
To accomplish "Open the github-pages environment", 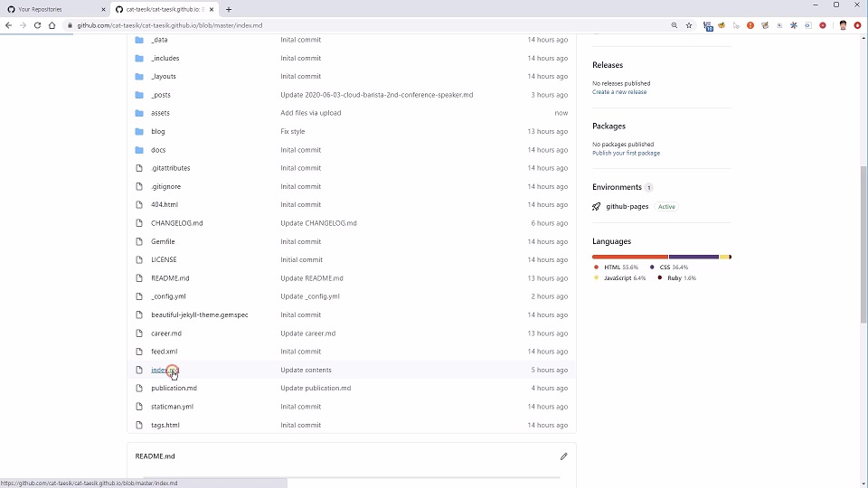I will pyautogui.click(x=627, y=207).
